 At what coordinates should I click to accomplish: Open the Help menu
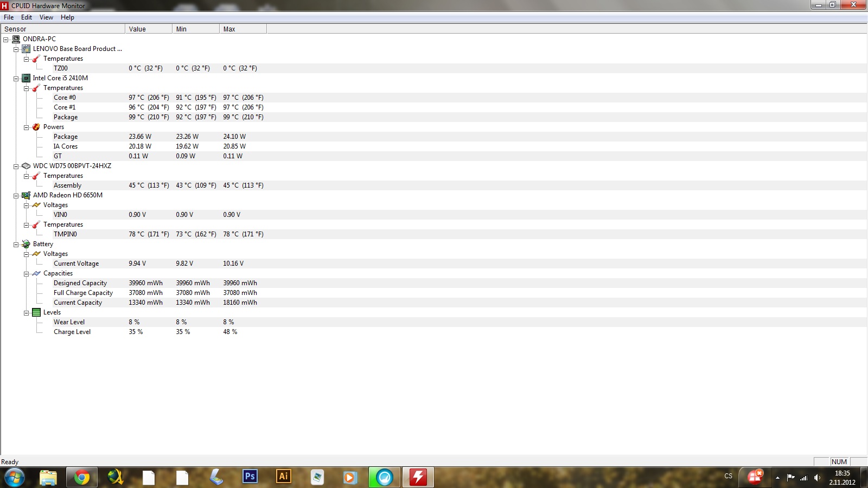[x=67, y=17]
